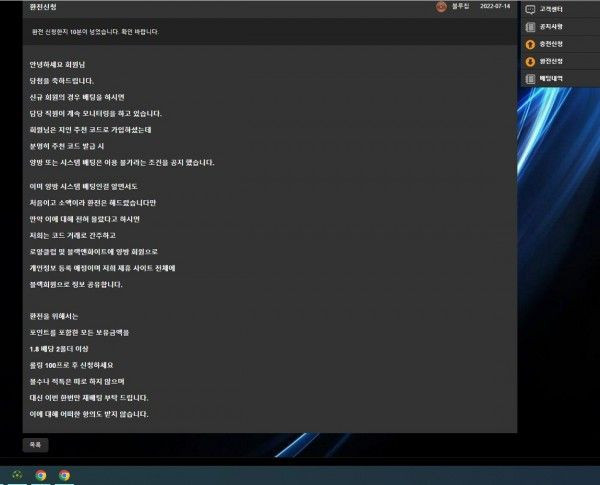Click the post date 2022-07-14
Viewport: 600px width, 485px height.
(495, 7)
